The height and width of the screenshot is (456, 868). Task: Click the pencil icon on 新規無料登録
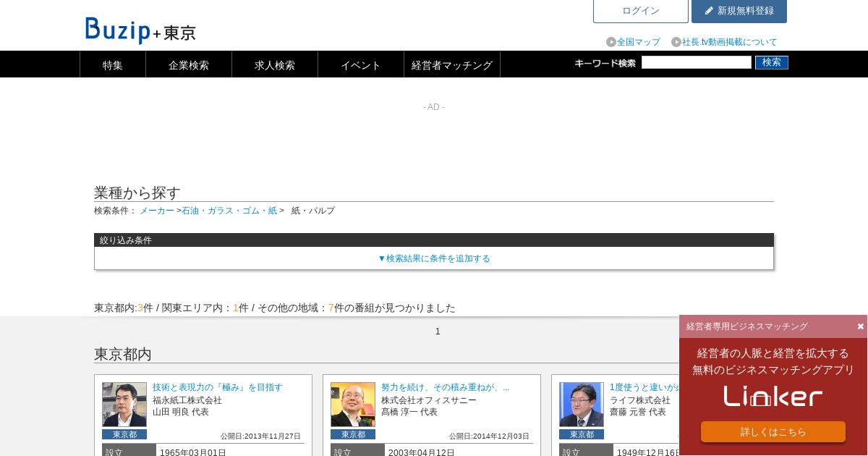click(709, 11)
